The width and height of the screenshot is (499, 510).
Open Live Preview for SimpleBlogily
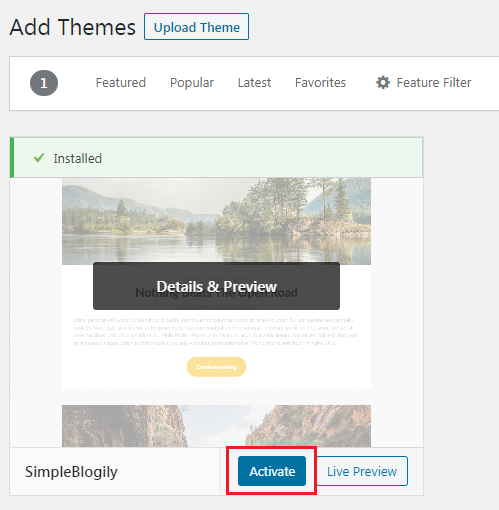362,471
